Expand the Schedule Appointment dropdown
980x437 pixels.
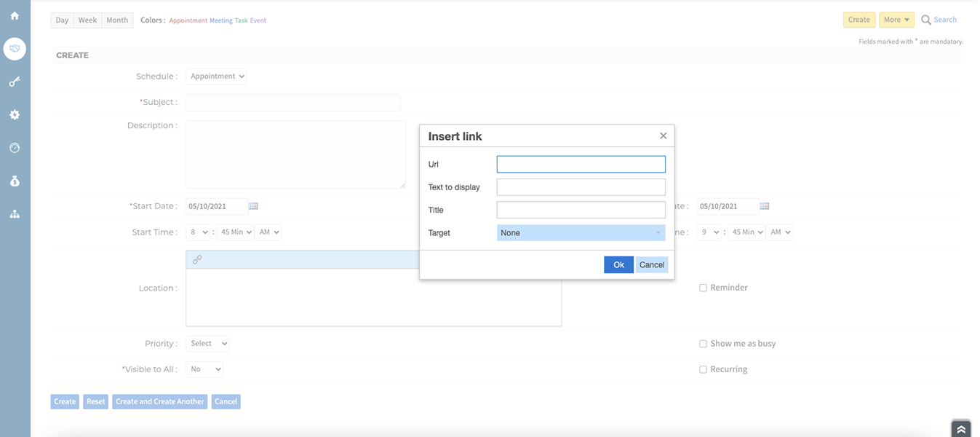pyautogui.click(x=216, y=76)
